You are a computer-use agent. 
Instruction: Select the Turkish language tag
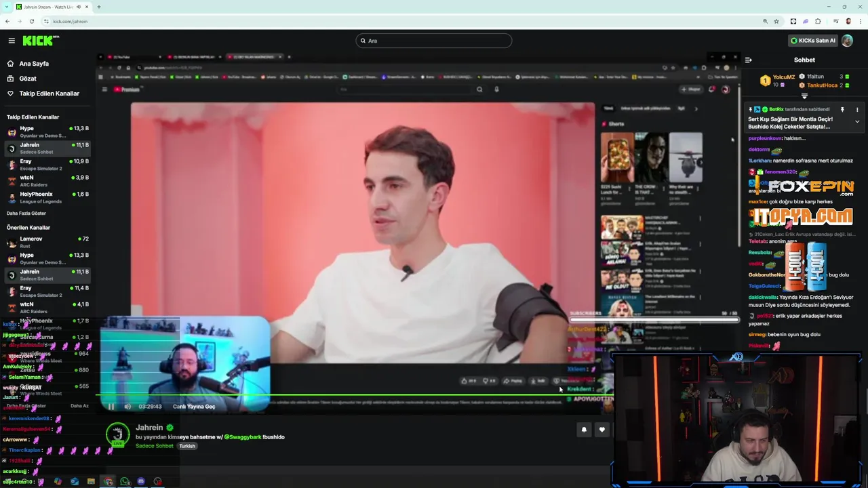pos(187,446)
